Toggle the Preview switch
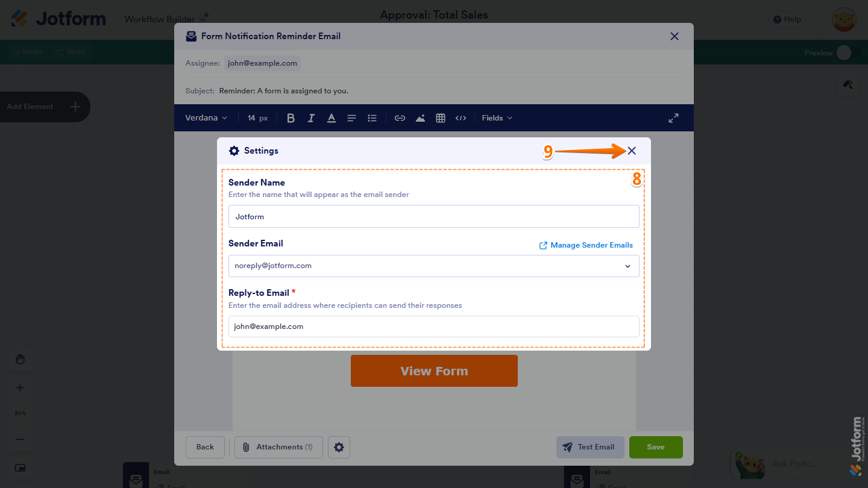The height and width of the screenshot is (488, 868). pos(848,53)
